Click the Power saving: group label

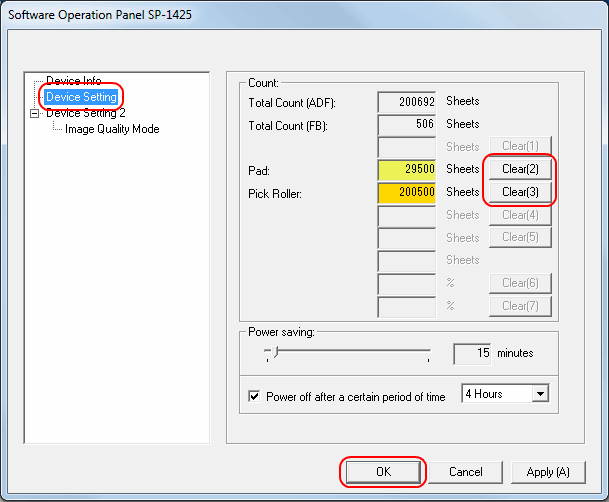click(x=281, y=332)
